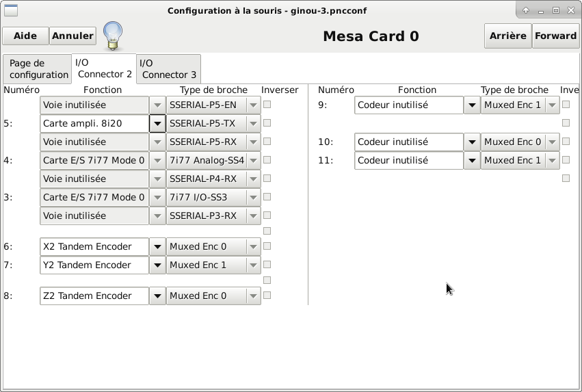
Task: Click the Arrière back button
Action: point(507,36)
